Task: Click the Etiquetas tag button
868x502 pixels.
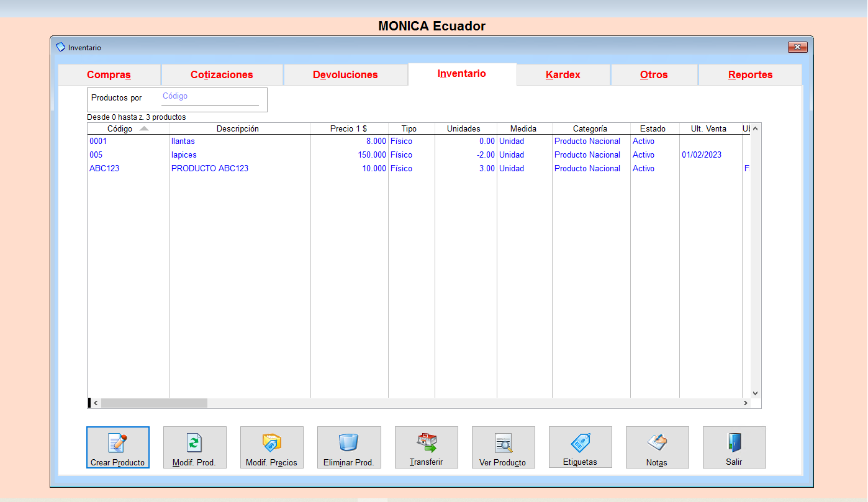Action: tap(581, 447)
